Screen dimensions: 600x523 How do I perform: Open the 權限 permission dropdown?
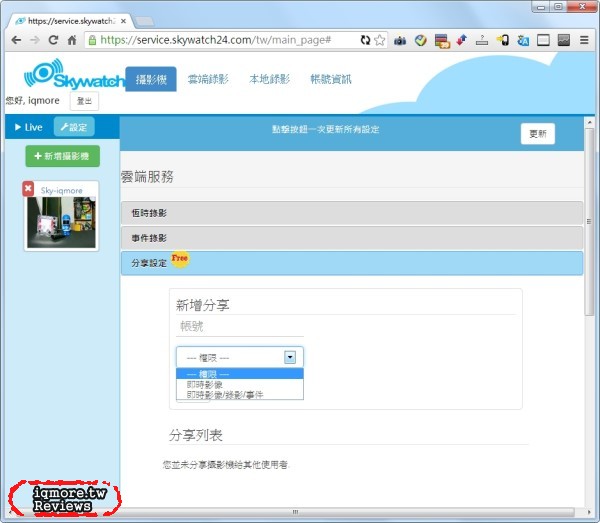[x=240, y=357]
